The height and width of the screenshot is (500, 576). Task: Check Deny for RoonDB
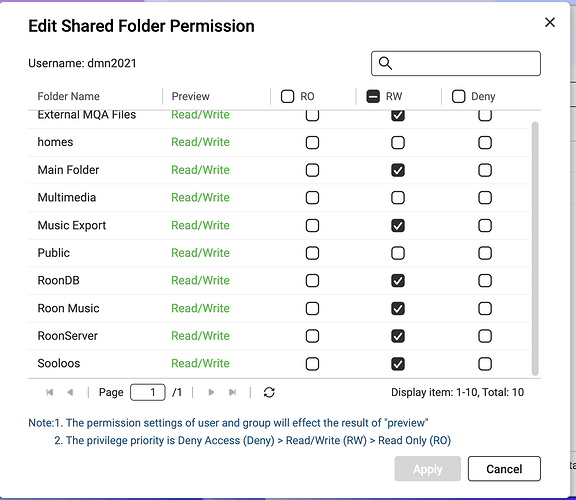click(485, 281)
